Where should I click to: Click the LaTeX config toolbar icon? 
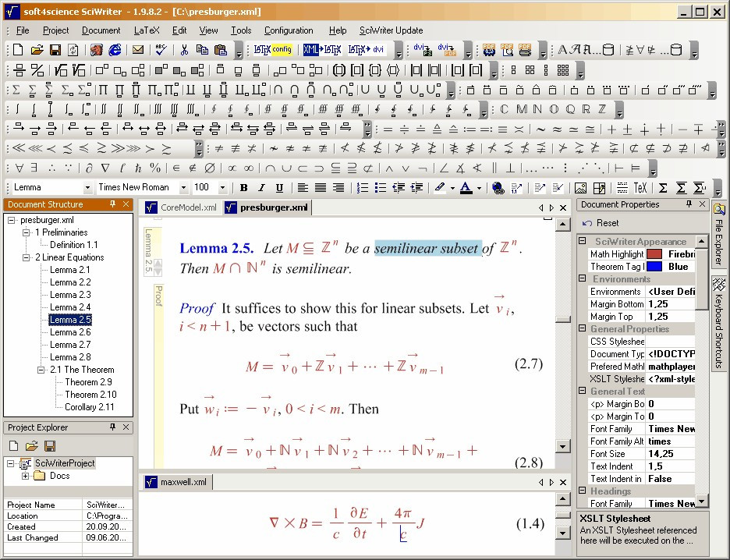tap(273, 49)
